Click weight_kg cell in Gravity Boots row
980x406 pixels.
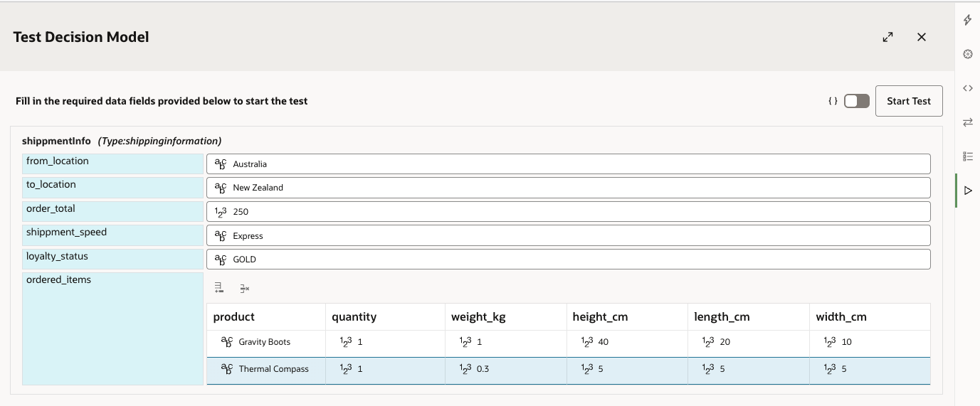click(x=505, y=342)
